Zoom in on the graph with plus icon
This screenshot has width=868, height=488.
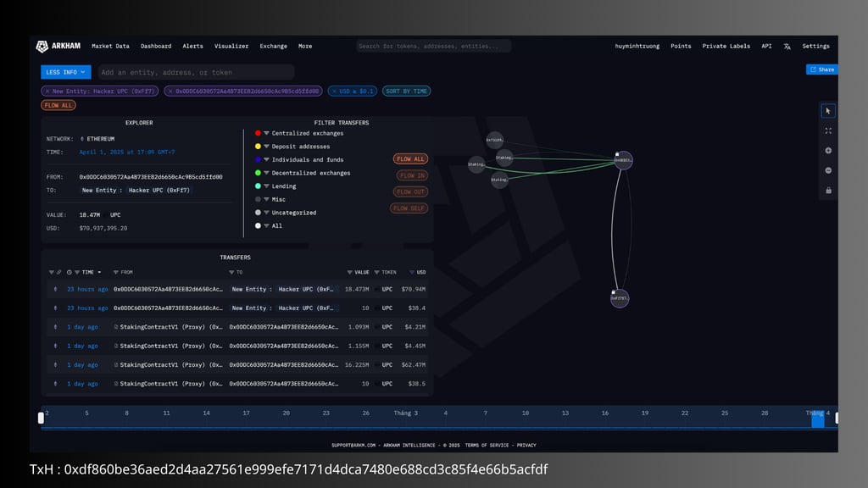(x=828, y=151)
